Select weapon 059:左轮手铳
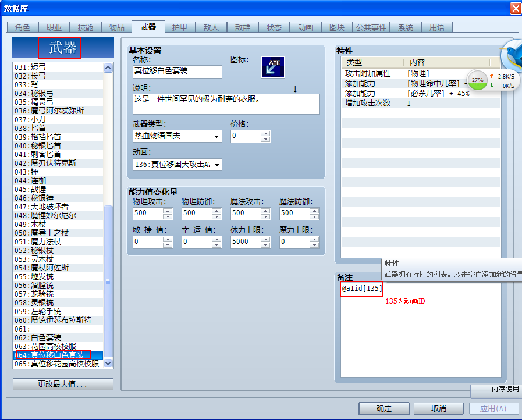522x420 pixels. [58, 311]
